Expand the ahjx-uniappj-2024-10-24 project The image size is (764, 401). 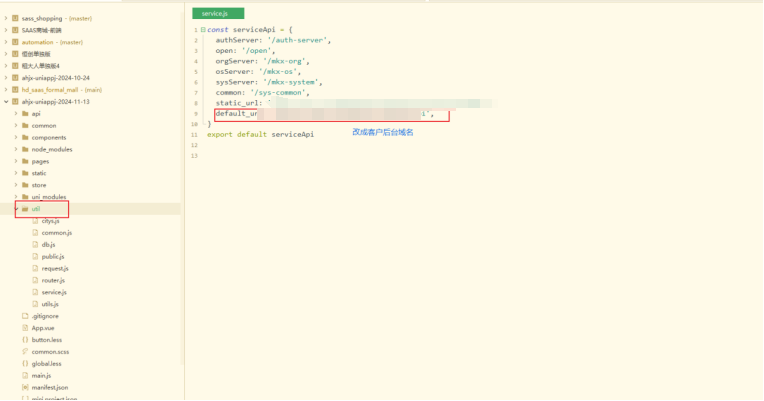[6, 78]
